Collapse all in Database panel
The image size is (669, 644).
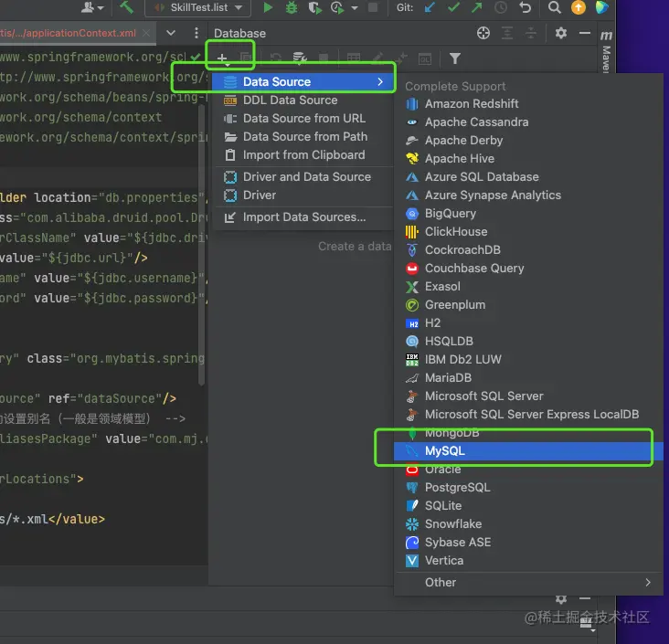[x=531, y=33]
